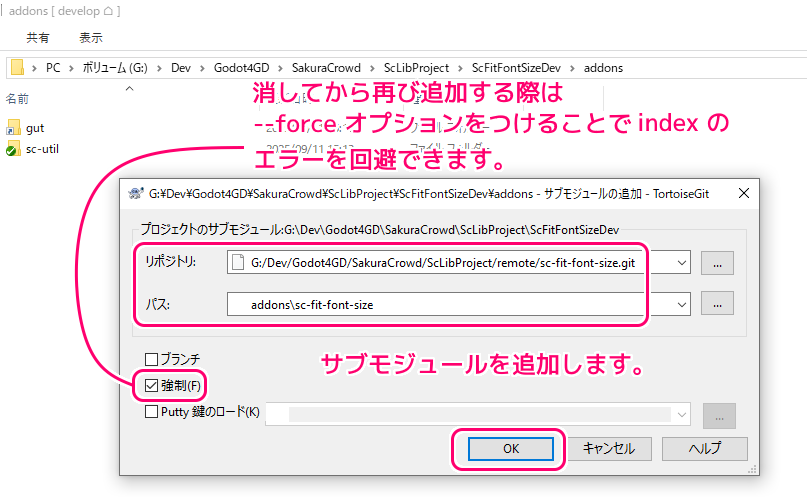Screen dimensions: 807x497
Task: Enable the Putty 鍵のロード(K) checkbox
Action: pos(151,412)
